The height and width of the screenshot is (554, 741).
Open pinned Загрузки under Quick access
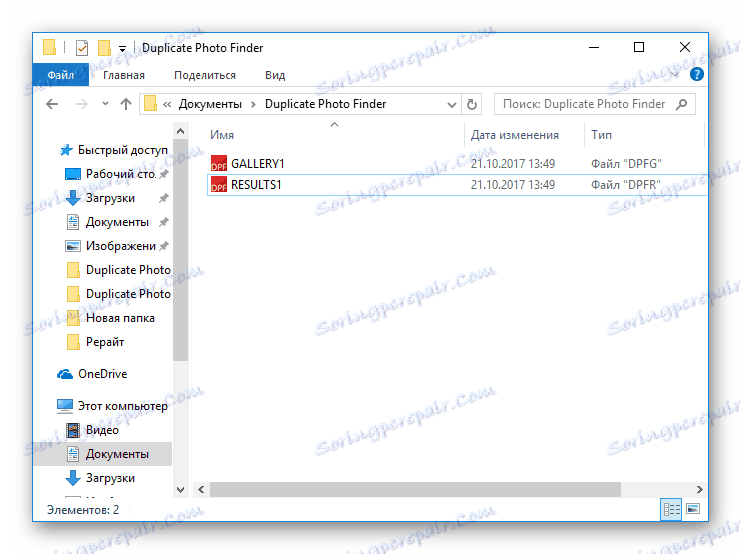[x=110, y=198]
